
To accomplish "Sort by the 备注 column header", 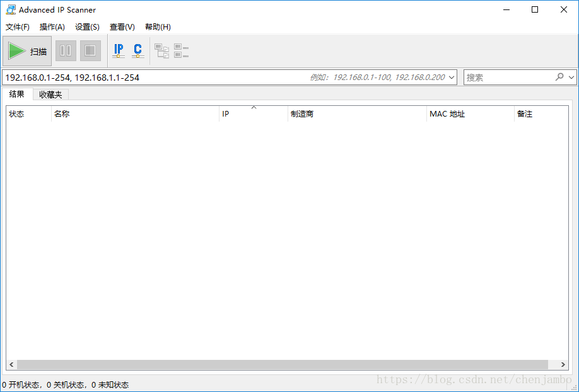I will click(541, 113).
